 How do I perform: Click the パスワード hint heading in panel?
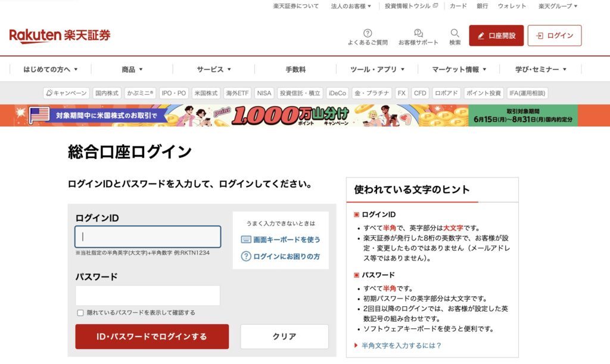pos(378,275)
